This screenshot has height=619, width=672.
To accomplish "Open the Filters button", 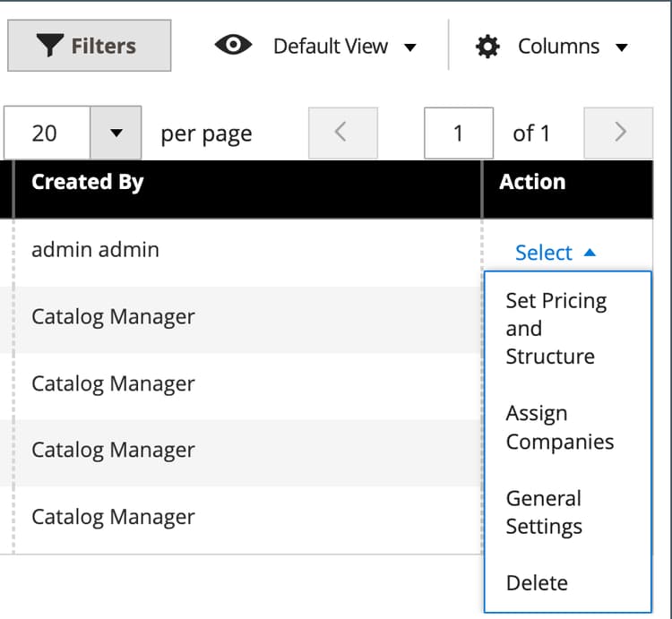I will point(89,46).
